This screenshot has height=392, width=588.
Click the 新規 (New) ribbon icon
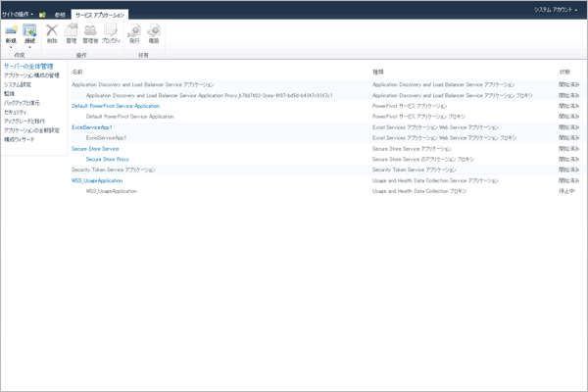[11, 31]
